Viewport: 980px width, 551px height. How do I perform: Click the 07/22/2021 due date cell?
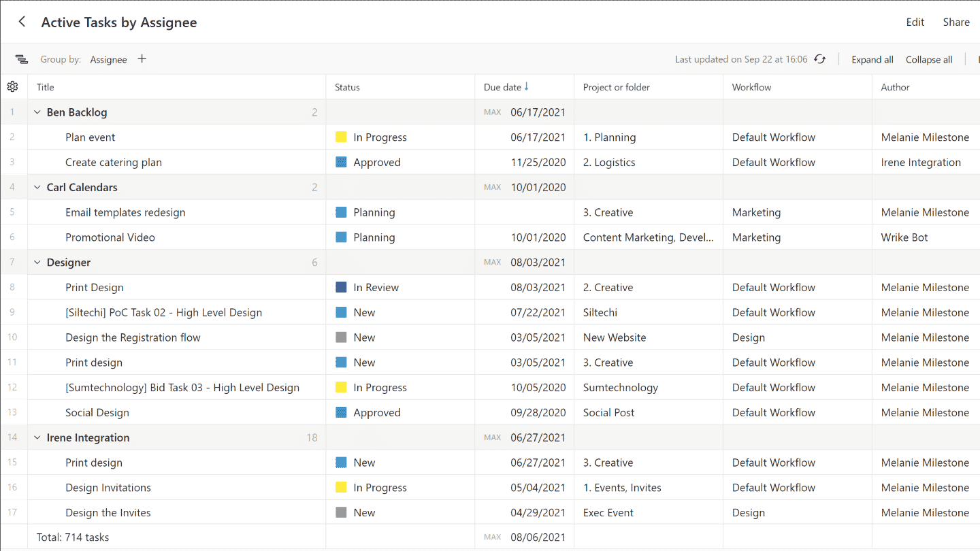pos(525,313)
